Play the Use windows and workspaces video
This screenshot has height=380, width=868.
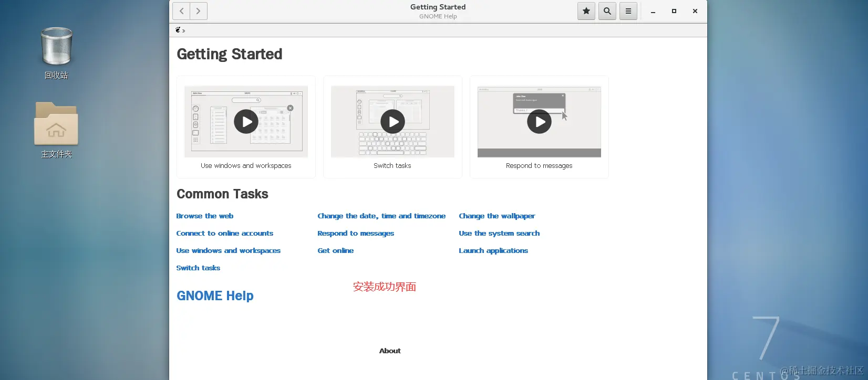coord(246,122)
